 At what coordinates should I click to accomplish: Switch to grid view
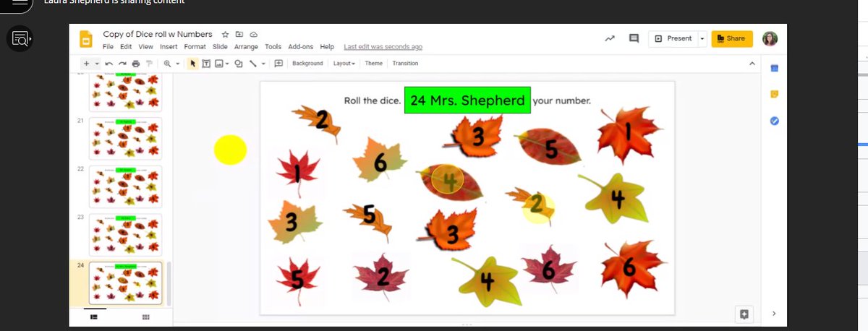pos(145,317)
